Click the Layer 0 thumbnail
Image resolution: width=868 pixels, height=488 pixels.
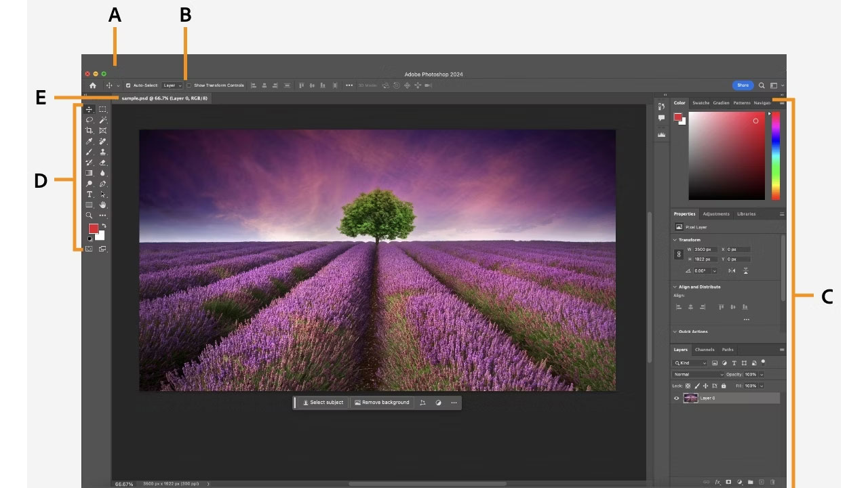(x=691, y=398)
